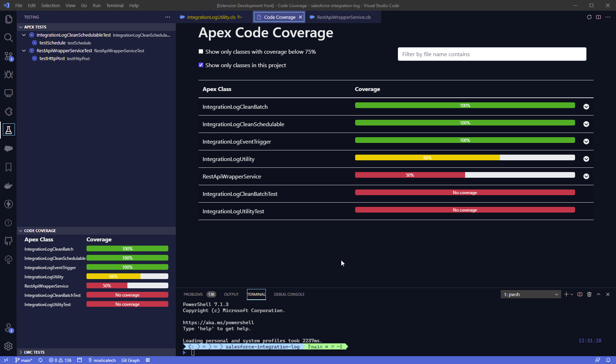This screenshot has height=364, width=616.
Task: Open the Manage settings gear
Action: (x=9, y=346)
